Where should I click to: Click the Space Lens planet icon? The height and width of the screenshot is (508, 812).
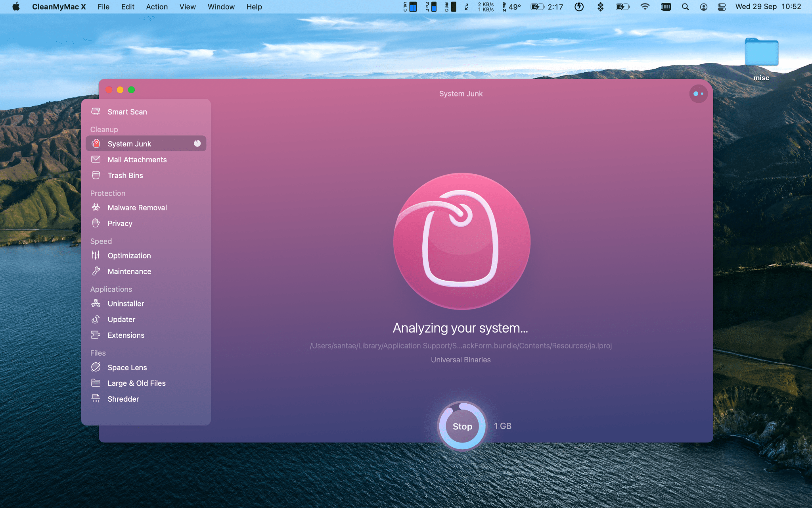[96, 367]
